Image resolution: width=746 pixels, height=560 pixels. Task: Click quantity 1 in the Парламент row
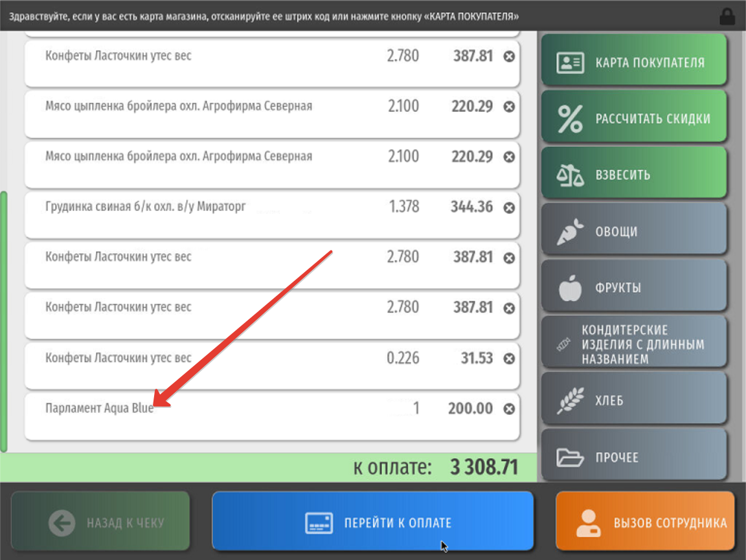coord(416,409)
